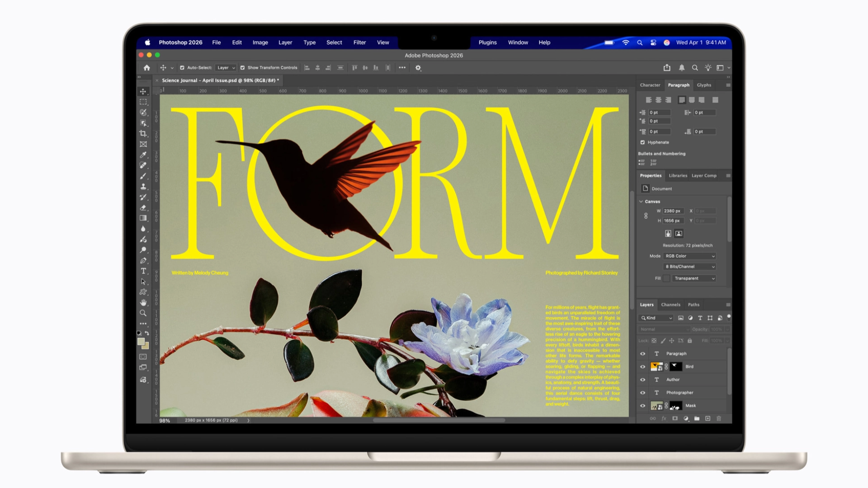868x488 pixels.
Task: Select the Horizontal Type tool
Action: click(143, 271)
